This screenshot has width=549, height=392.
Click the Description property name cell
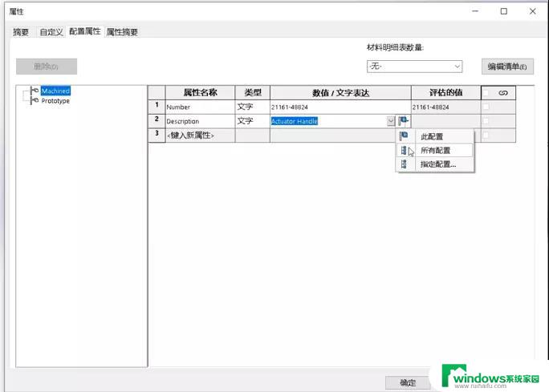pos(200,121)
